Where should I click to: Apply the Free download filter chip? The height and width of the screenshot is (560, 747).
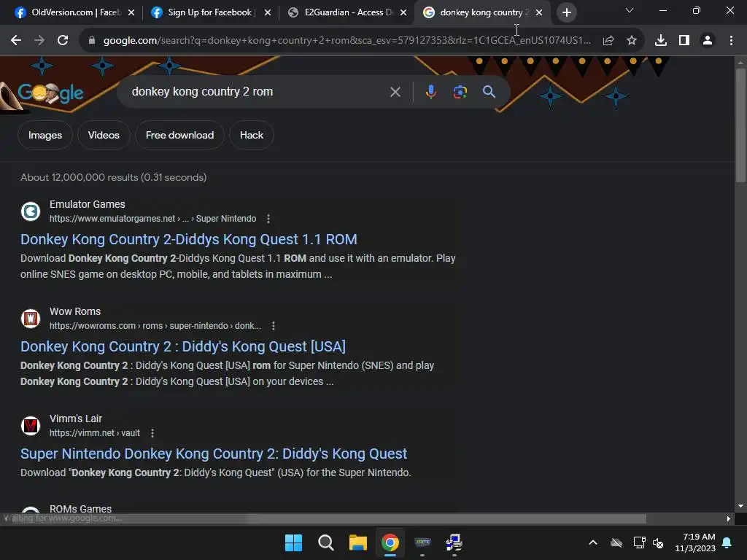coord(179,135)
